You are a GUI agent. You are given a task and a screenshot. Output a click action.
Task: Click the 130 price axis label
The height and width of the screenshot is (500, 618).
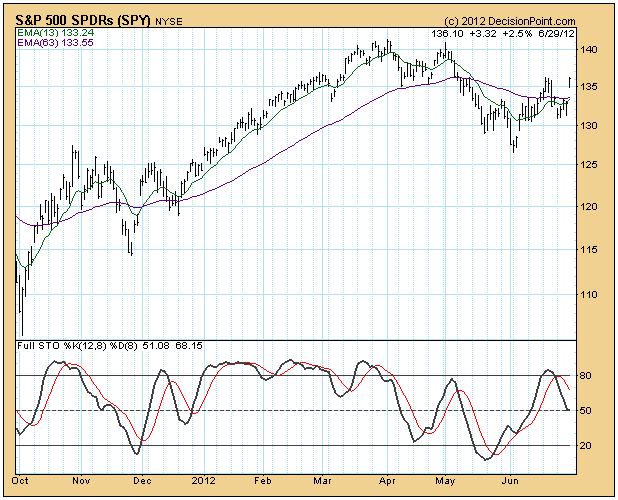588,125
